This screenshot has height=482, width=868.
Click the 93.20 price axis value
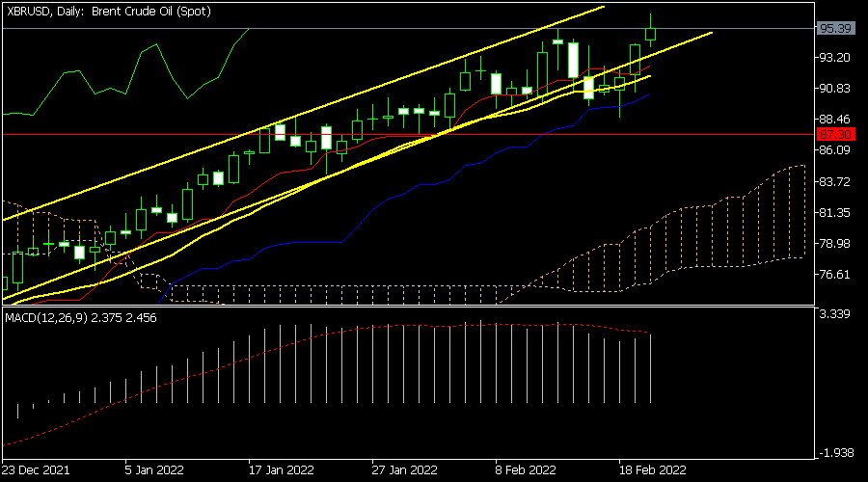tap(835, 58)
